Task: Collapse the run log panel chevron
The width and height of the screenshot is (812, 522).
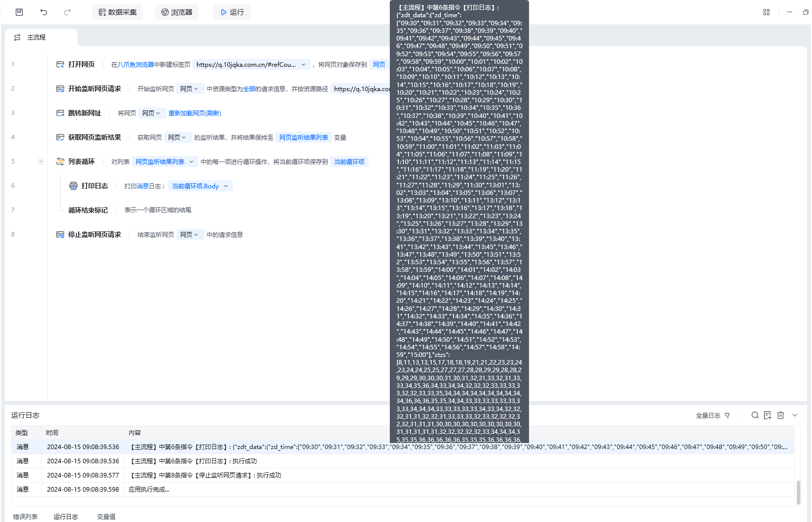Action: [795, 415]
